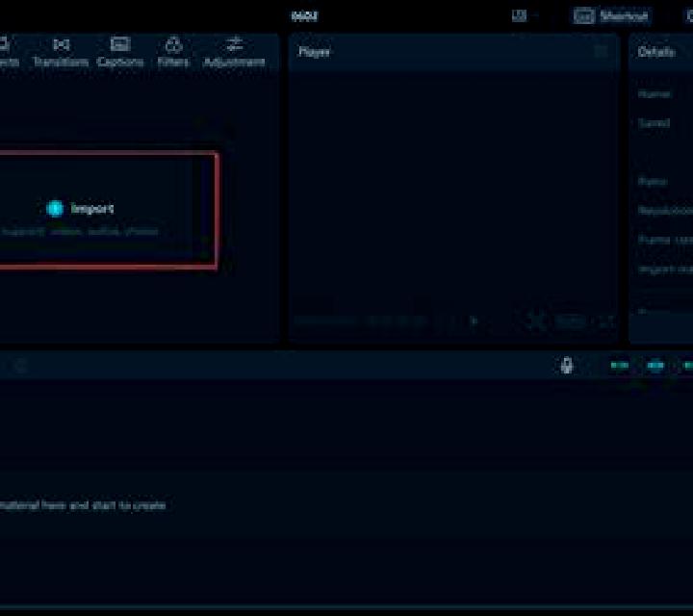Click the timeline drop area hint text
The height and width of the screenshot is (616, 693).
point(83,505)
